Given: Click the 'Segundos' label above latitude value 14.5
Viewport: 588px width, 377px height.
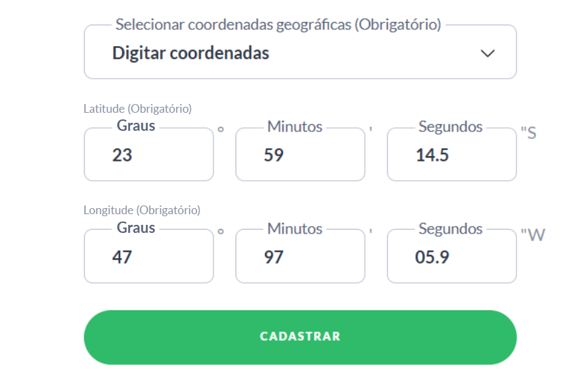Looking at the screenshot, I should tap(451, 127).
